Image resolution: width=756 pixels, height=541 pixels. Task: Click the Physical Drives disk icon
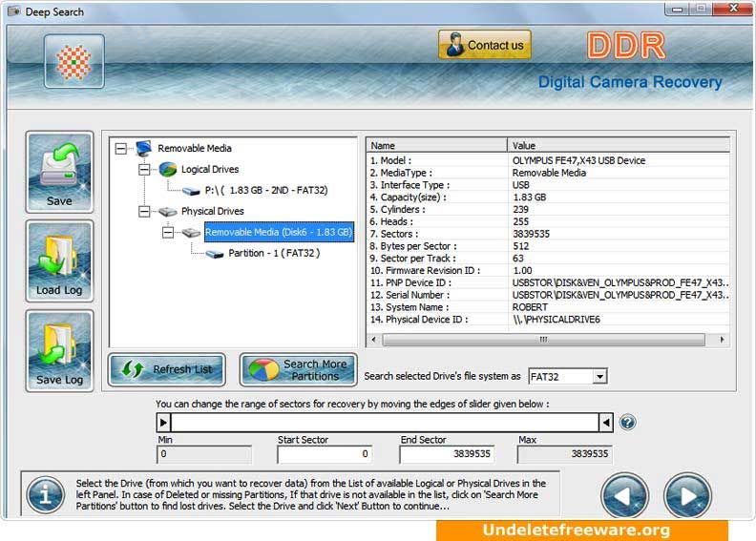click(x=168, y=212)
